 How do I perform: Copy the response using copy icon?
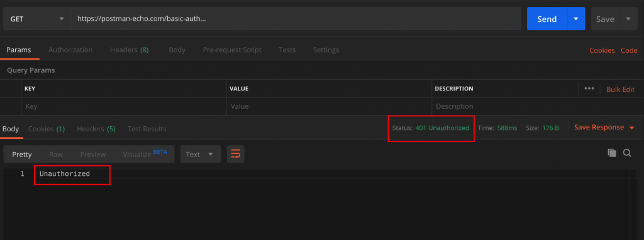click(612, 153)
